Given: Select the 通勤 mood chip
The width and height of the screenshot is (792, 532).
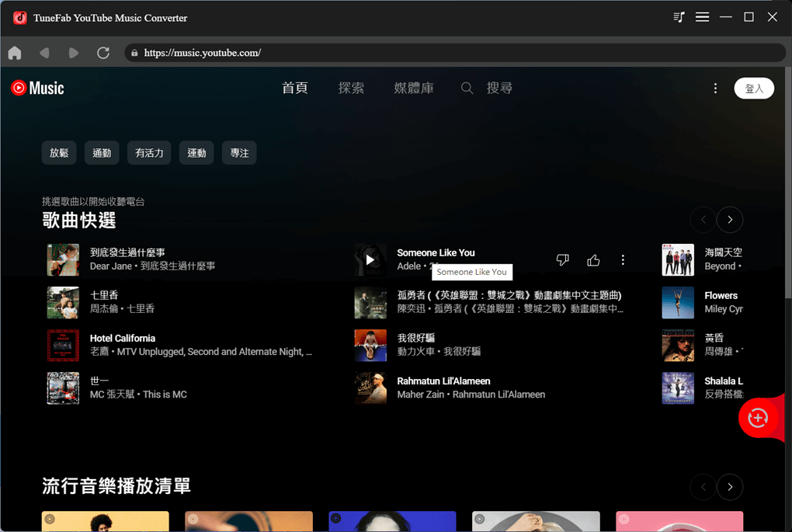Looking at the screenshot, I should pos(102,153).
